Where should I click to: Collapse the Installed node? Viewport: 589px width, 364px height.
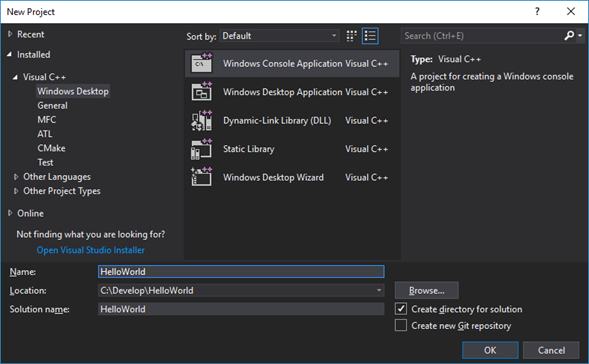[9, 55]
